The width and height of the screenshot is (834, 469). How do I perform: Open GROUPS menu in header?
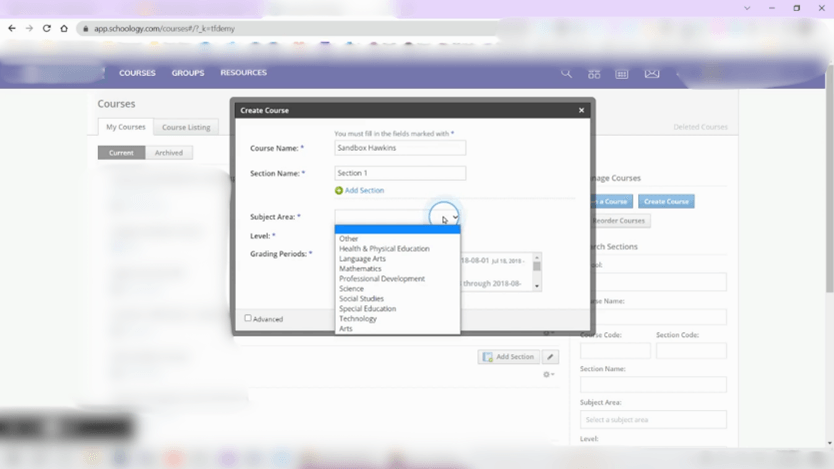(x=188, y=73)
